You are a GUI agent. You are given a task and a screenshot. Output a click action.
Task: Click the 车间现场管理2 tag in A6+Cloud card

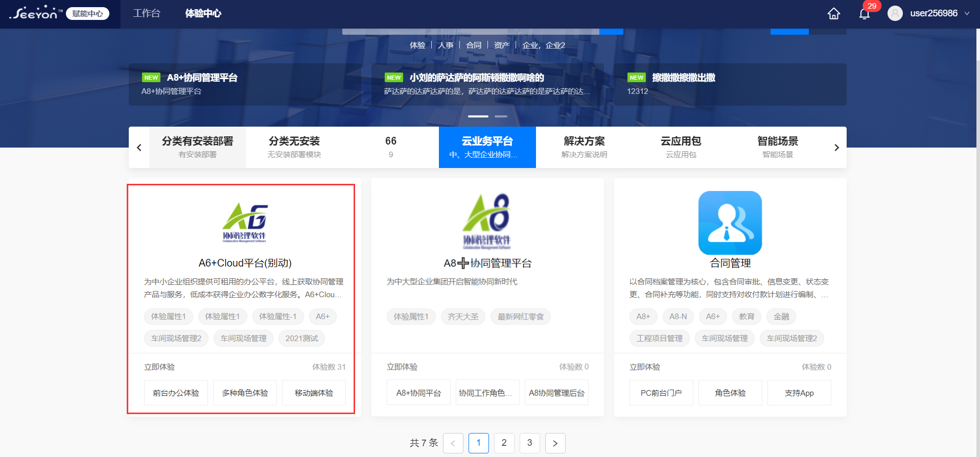tap(176, 338)
